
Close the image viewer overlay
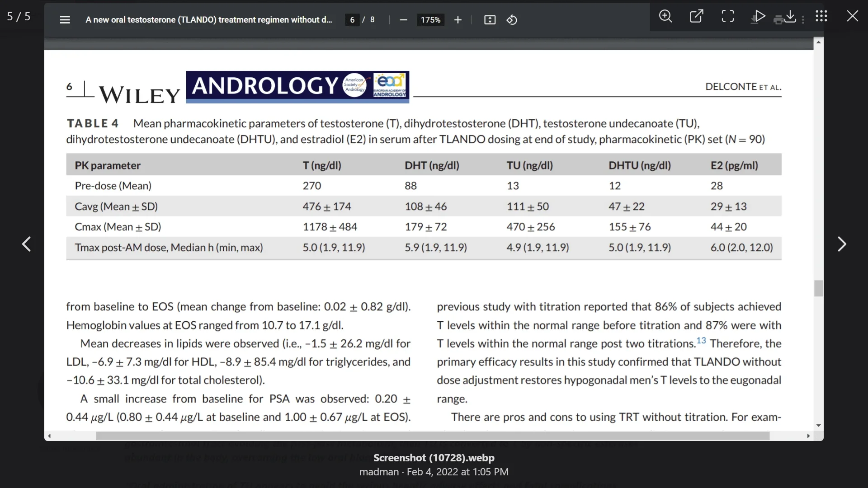852,16
